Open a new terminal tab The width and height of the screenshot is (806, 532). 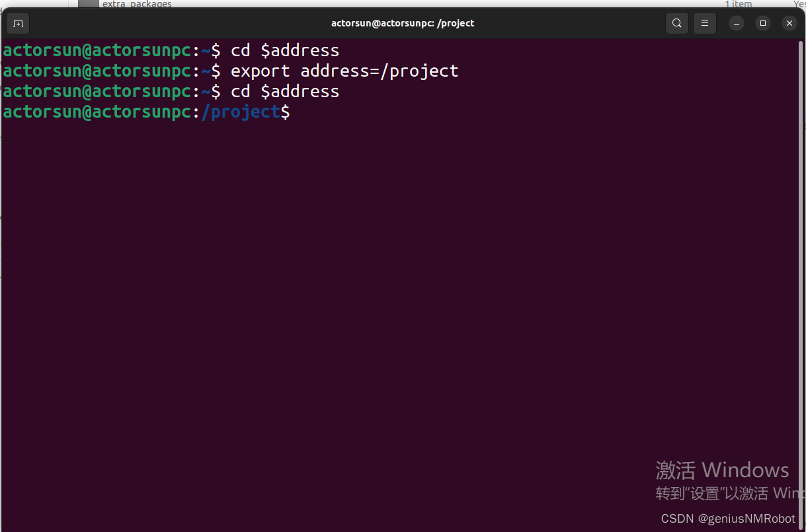pyautogui.click(x=18, y=23)
